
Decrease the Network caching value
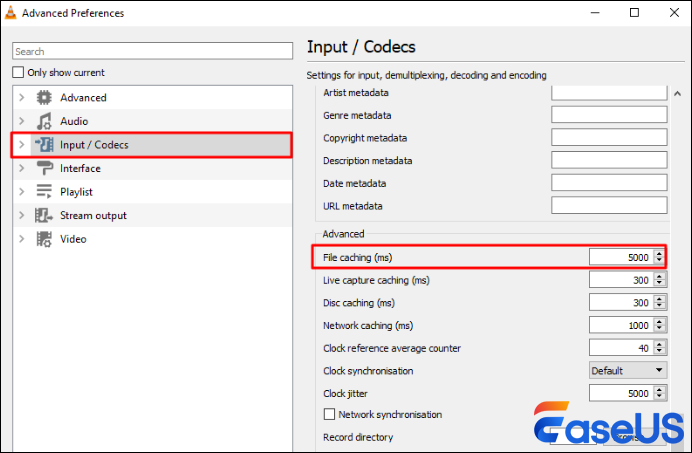point(658,329)
